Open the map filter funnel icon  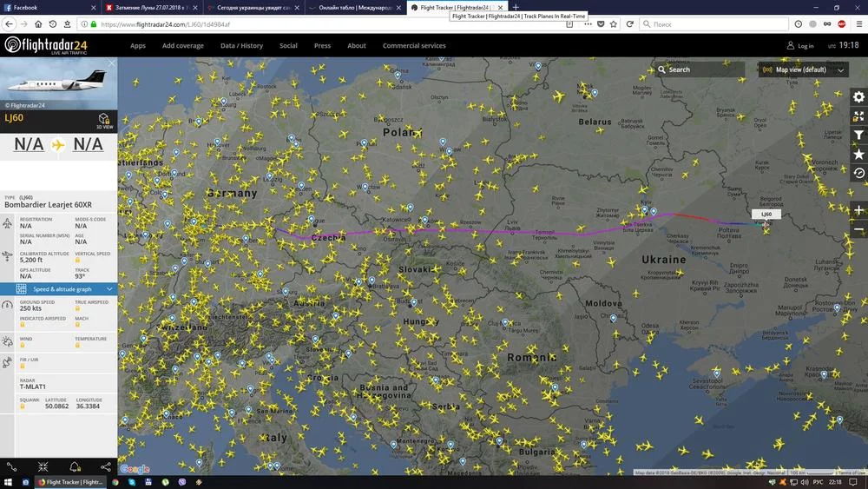(x=858, y=135)
